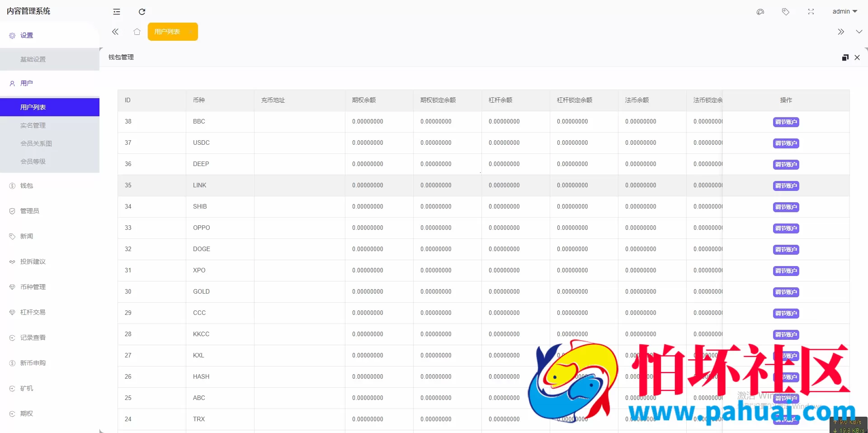Click the diamond icon beside 币种管理
Image resolution: width=868 pixels, height=433 pixels.
point(12,287)
